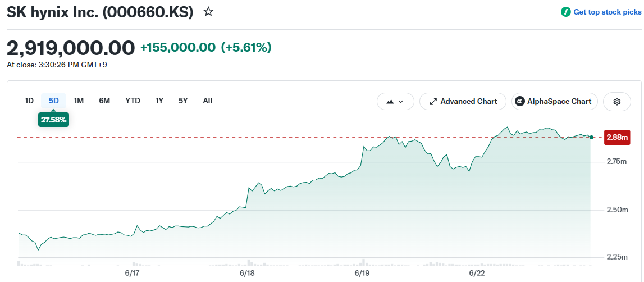Screen dimensions: 644x282
Task: Open the chart type dropdown
Action: [x=395, y=102]
